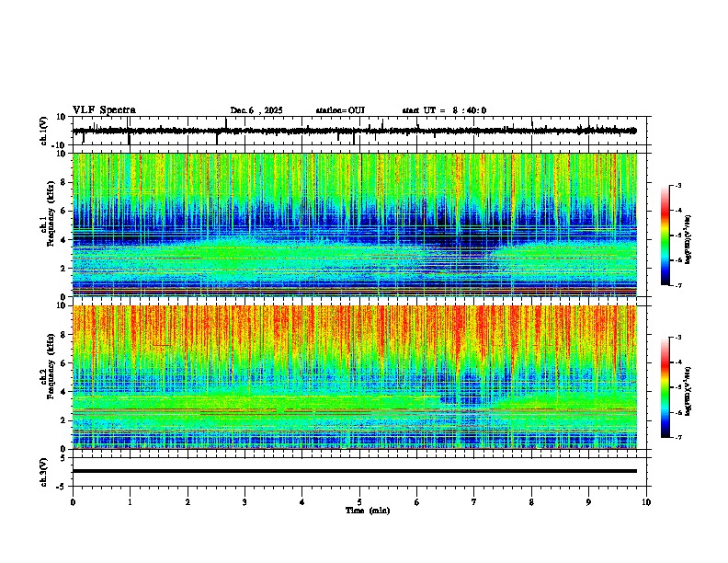This screenshot has width=728, height=563.
Task: Click the 'start UT = 8 :40: 0' text
Action: pos(444,110)
